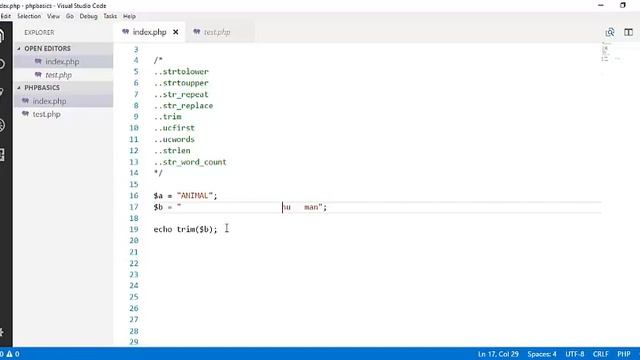Restore down the VS Code window
The image size is (640, 360).
623,5
